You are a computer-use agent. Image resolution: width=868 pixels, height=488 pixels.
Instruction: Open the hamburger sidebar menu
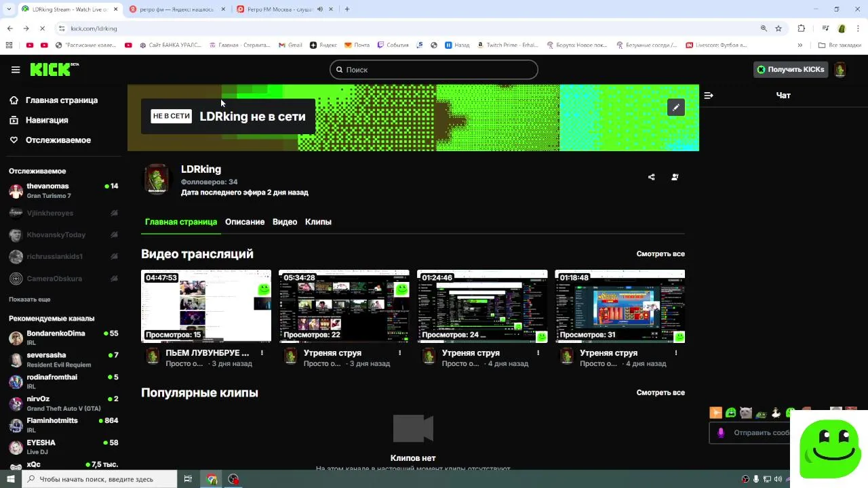[x=16, y=70]
